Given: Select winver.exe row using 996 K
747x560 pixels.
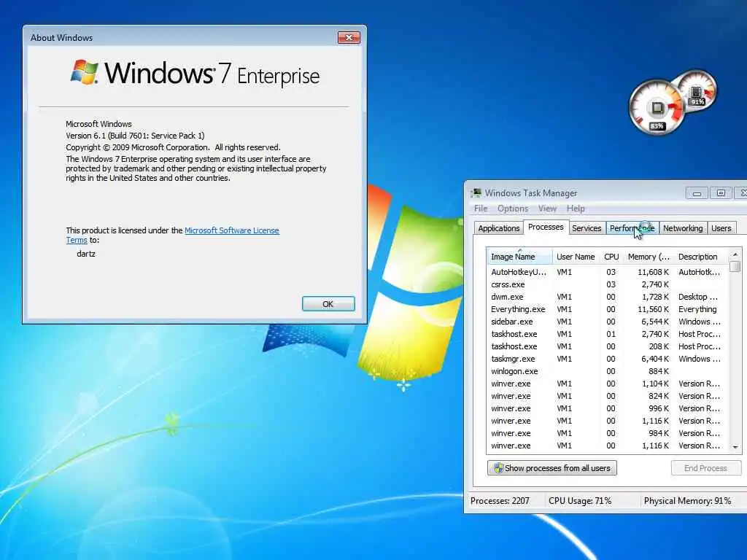Looking at the screenshot, I should [x=608, y=408].
